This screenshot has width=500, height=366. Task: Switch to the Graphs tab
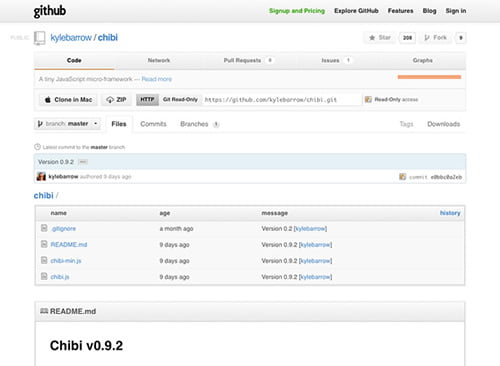[423, 60]
